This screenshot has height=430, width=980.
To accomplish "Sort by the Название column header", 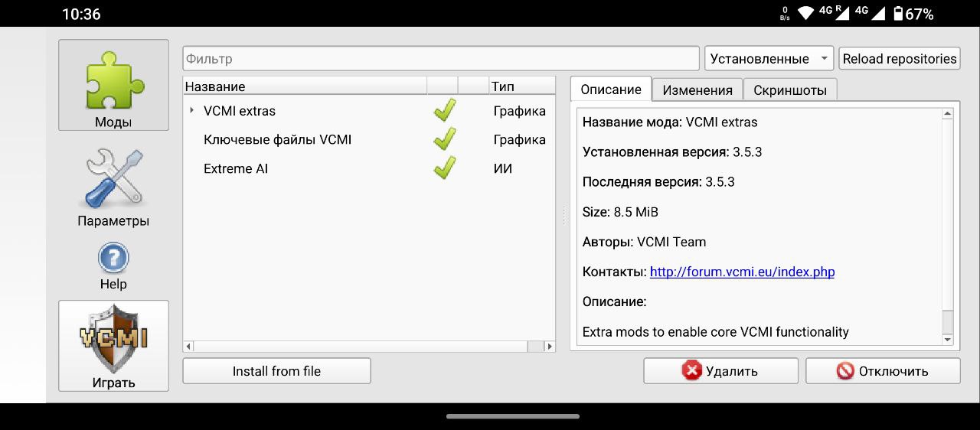I will 305,86.
